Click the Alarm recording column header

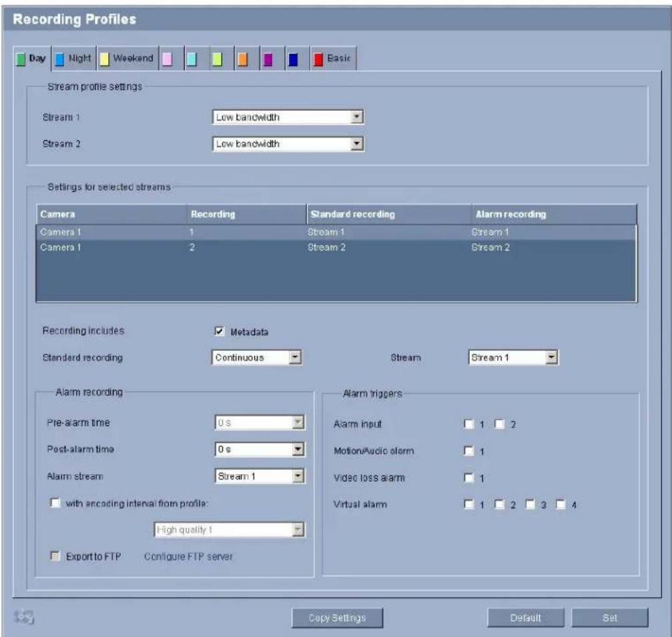tap(554, 214)
